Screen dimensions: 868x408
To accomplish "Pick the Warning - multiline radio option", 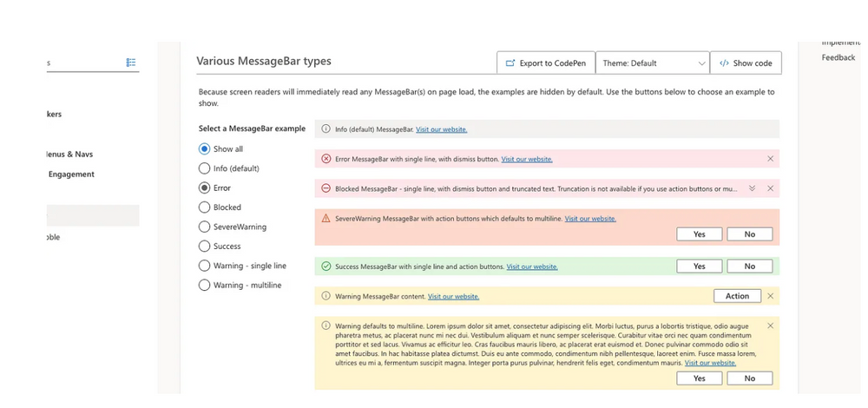I will tap(205, 285).
